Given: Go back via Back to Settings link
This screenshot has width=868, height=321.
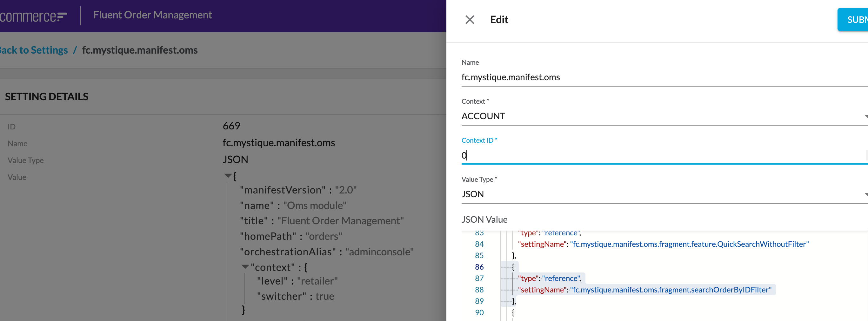Looking at the screenshot, I should [33, 50].
